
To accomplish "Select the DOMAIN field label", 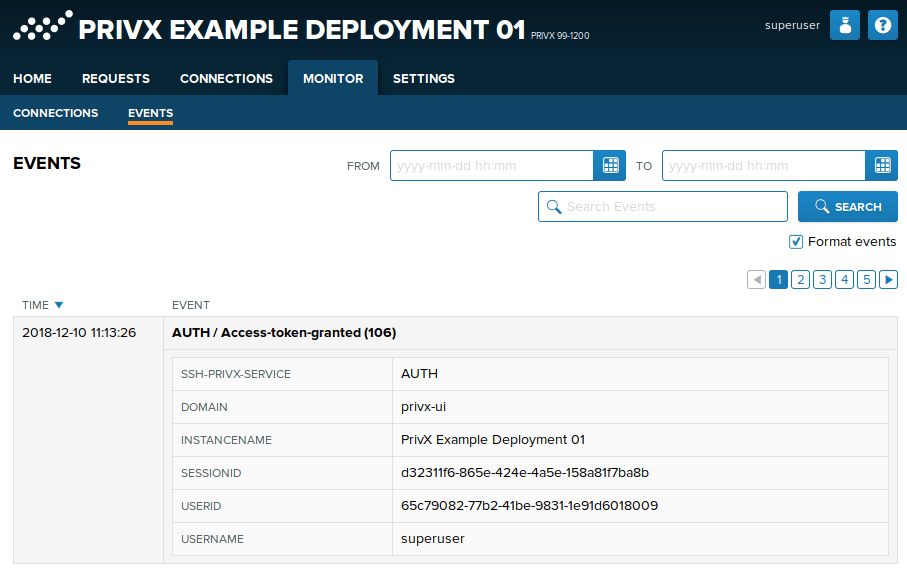I will pyautogui.click(x=204, y=407).
